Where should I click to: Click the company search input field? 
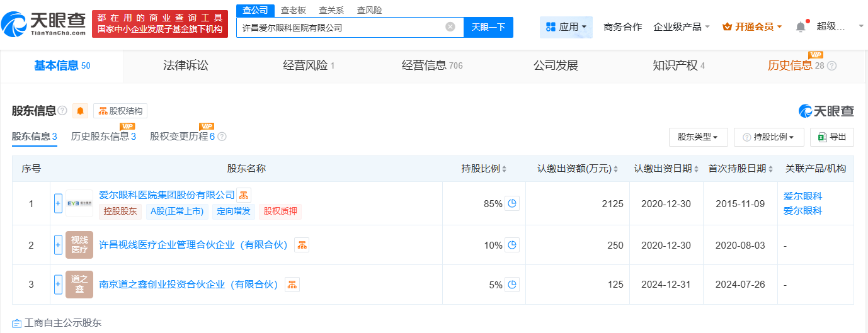(x=340, y=27)
